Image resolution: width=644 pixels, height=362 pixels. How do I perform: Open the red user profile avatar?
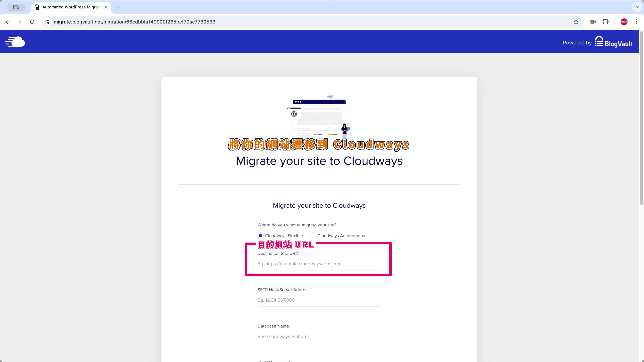click(624, 22)
